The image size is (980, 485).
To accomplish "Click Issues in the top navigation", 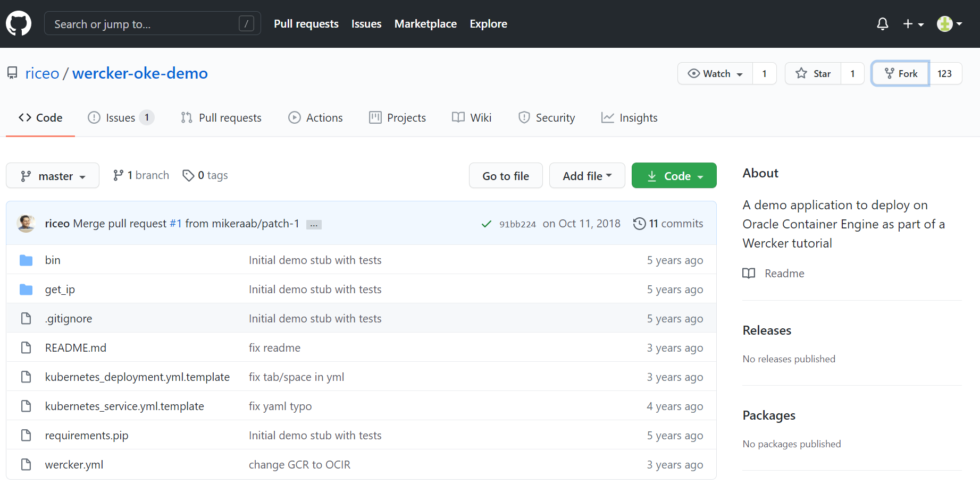I will click(366, 24).
